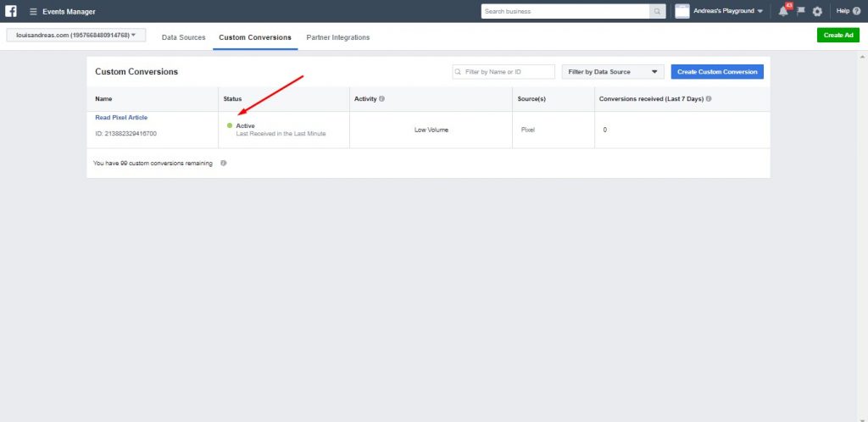Click the Source(s) column header
Viewport: 868px width, 422px height.
click(x=531, y=99)
